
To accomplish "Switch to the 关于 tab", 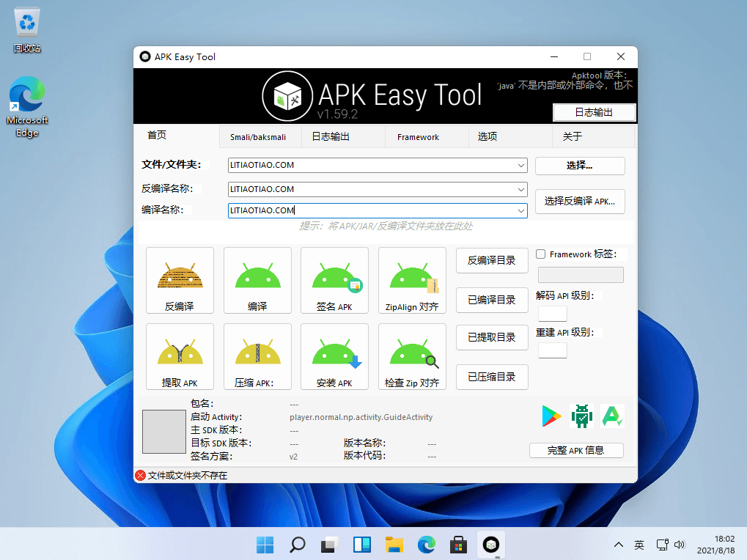I will coord(593,137).
